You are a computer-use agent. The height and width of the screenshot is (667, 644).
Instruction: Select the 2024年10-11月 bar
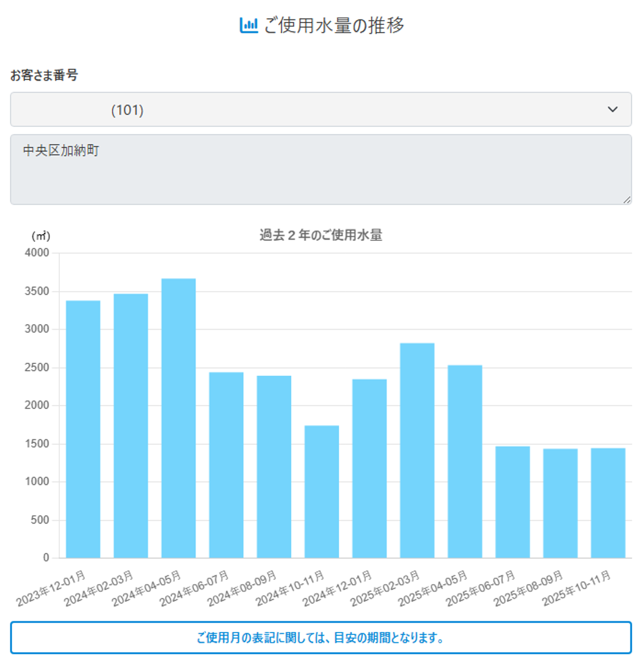coord(322,492)
